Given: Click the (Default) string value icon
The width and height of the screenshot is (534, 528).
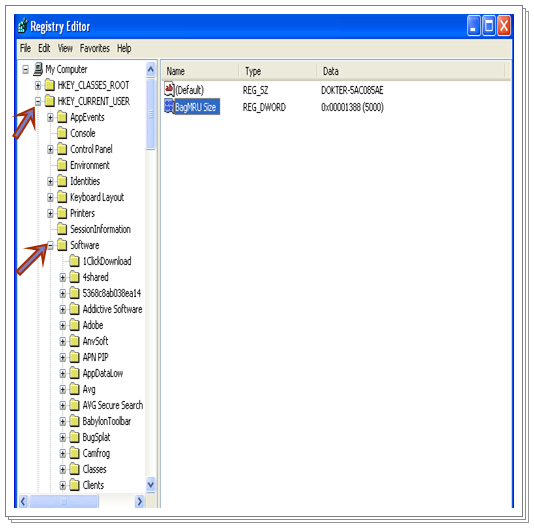Looking at the screenshot, I should (169, 89).
